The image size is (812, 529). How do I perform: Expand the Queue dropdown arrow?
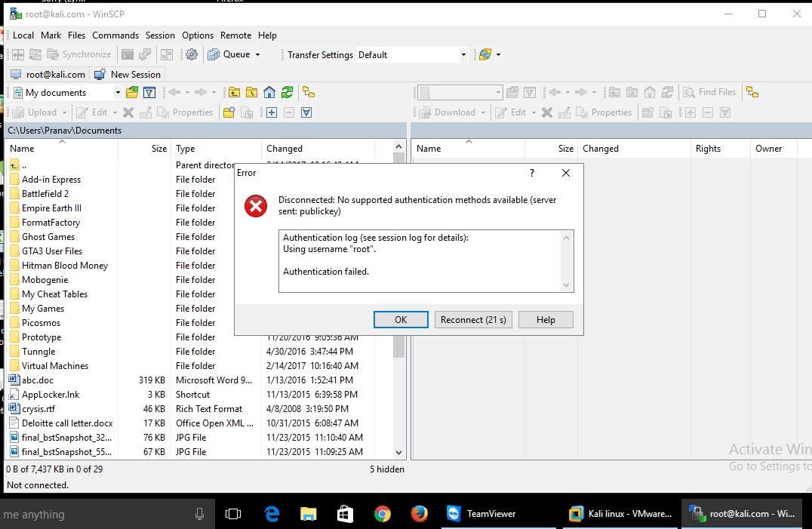(x=257, y=55)
